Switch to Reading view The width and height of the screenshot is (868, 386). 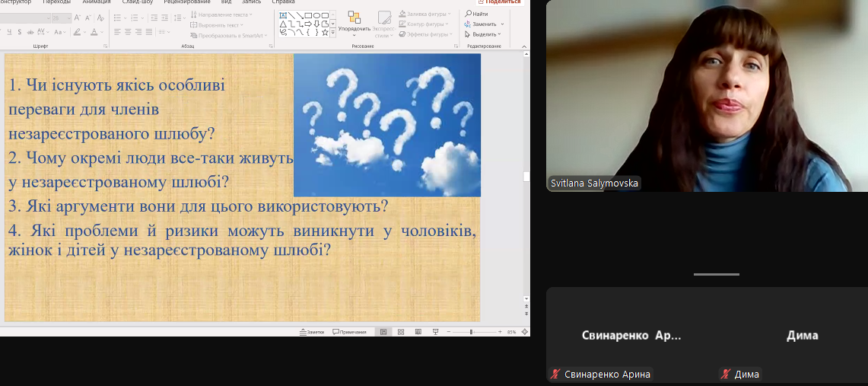418,332
